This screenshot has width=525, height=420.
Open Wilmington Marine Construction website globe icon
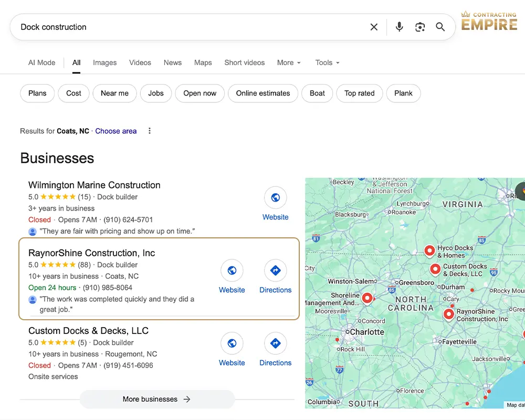tap(275, 197)
